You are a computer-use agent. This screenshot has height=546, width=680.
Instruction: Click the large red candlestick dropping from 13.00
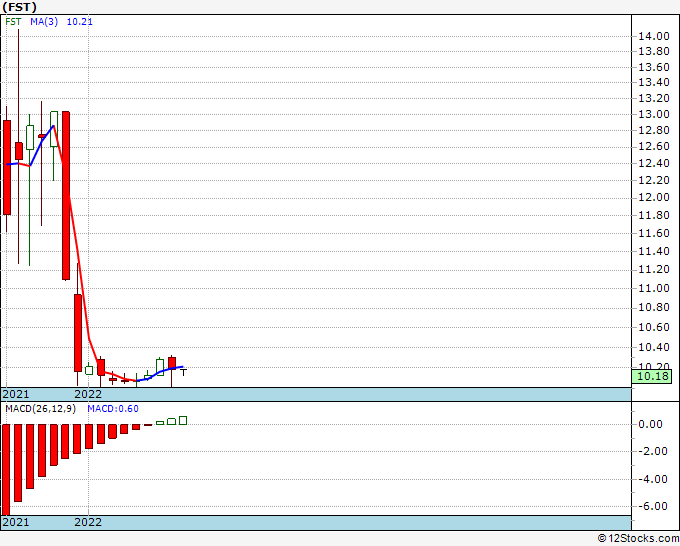[66, 195]
